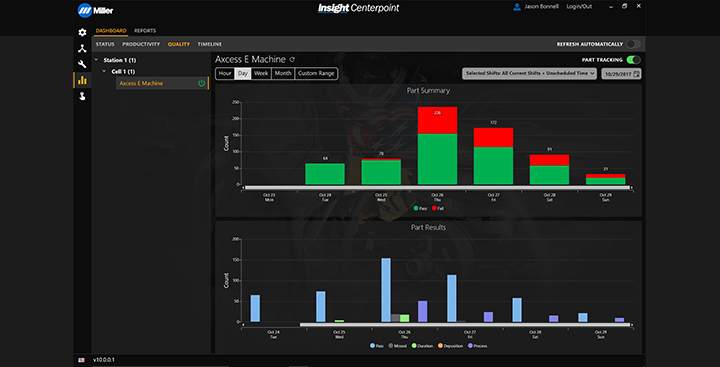720x367 pixels.
Task: Collapse the Station 1 tree node
Action: point(96,60)
